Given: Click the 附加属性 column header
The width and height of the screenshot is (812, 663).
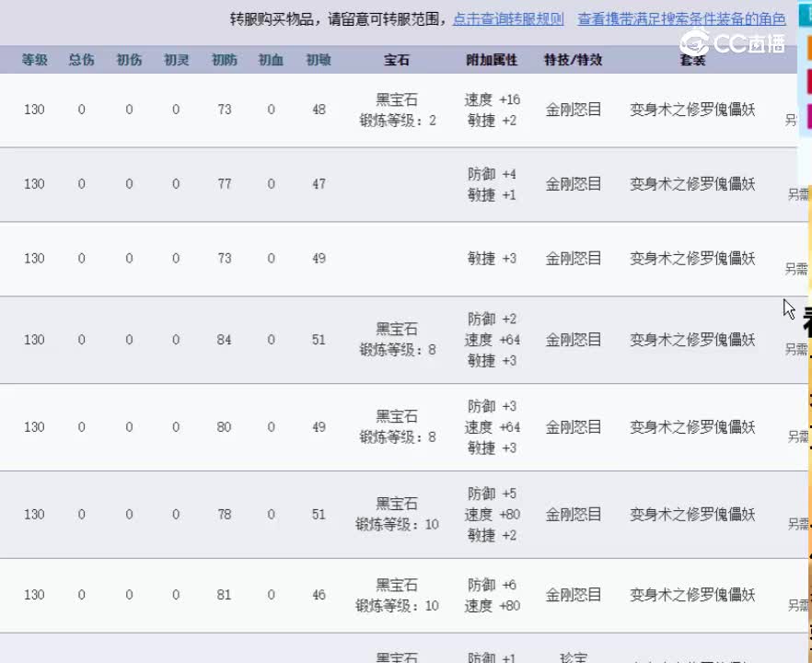Looking at the screenshot, I should pyautogui.click(x=492, y=60).
